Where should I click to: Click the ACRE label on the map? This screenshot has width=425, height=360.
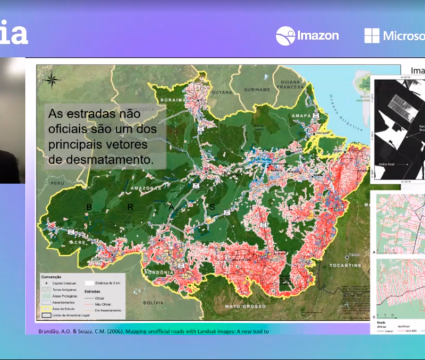[78, 242]
